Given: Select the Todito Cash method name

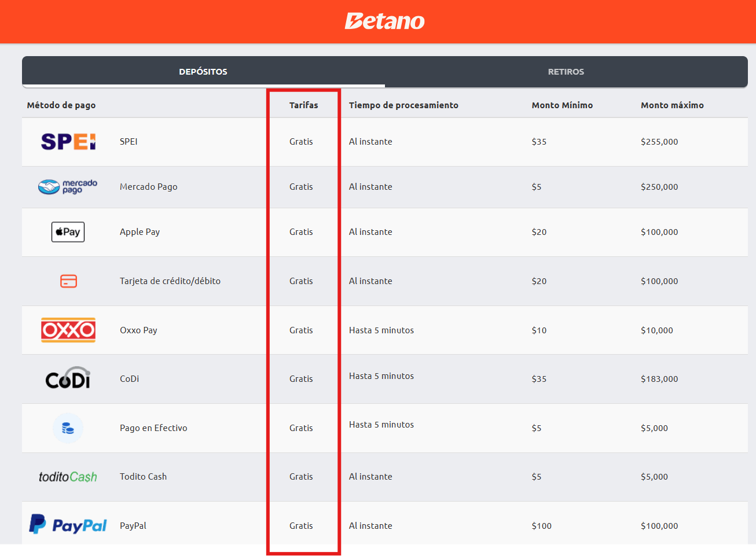Looking at the screenshot, I should [x=143, y=477].
